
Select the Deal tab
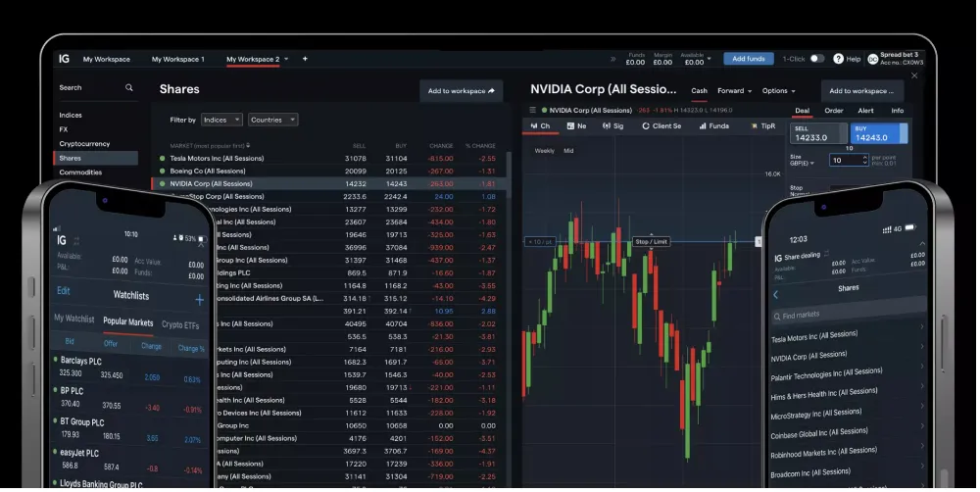point(802,111)
